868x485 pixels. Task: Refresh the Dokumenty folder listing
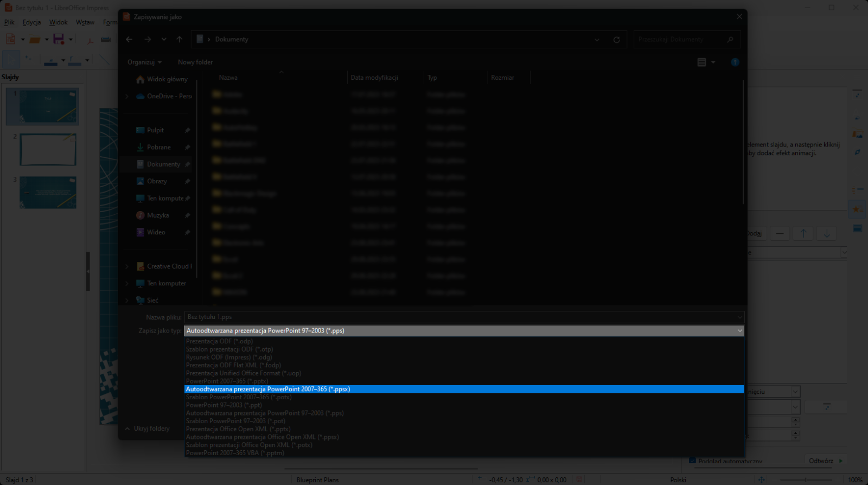point(616,40)
